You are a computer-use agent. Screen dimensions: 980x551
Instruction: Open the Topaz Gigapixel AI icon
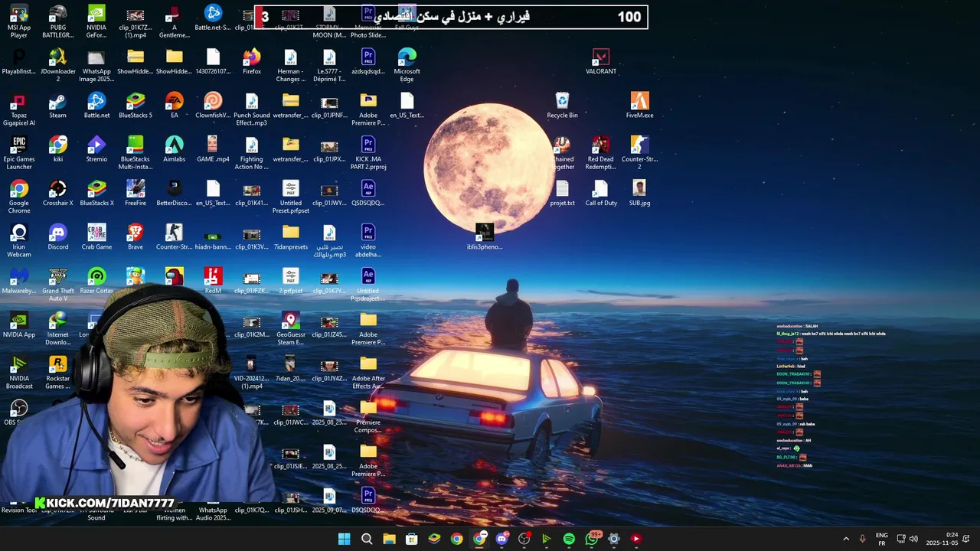click(19, 109)
